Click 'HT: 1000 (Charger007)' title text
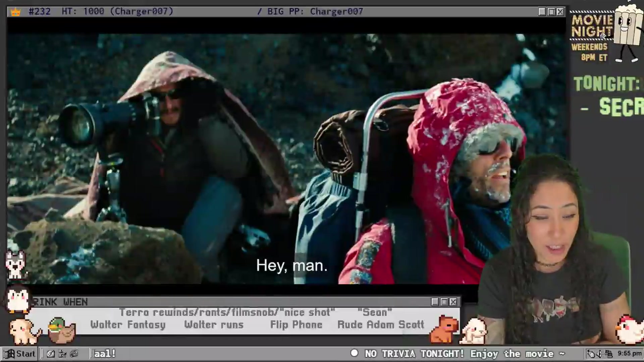Viewport: 644px width, 362px height. tap(117, 11)
